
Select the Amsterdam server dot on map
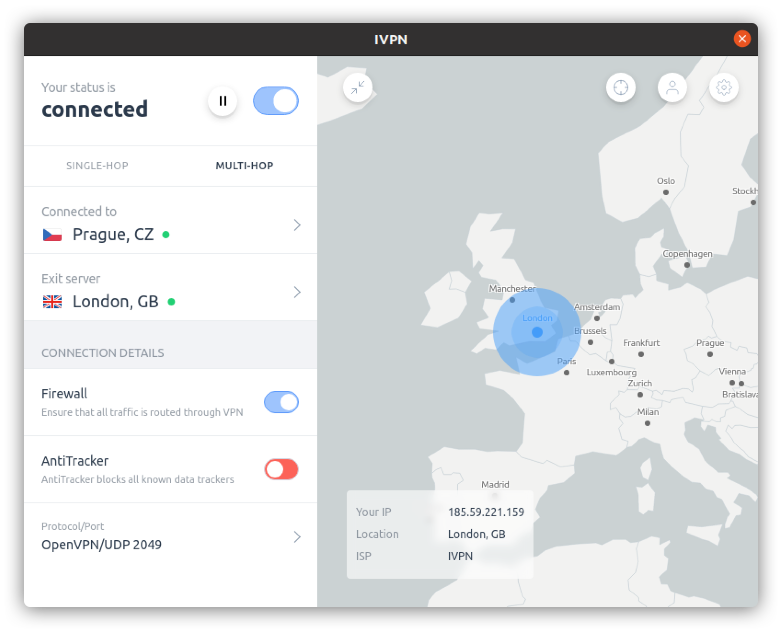597,318
